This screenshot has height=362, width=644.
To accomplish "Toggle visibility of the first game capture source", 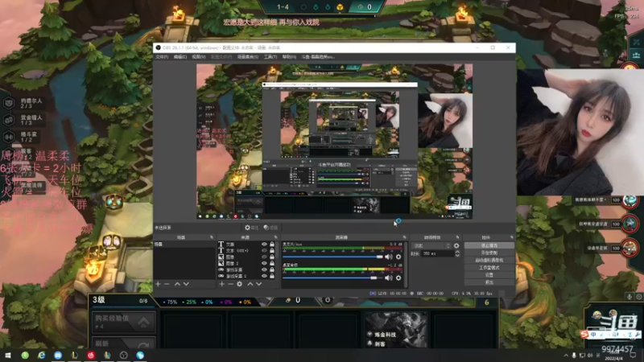I will [x=264, y=269].
